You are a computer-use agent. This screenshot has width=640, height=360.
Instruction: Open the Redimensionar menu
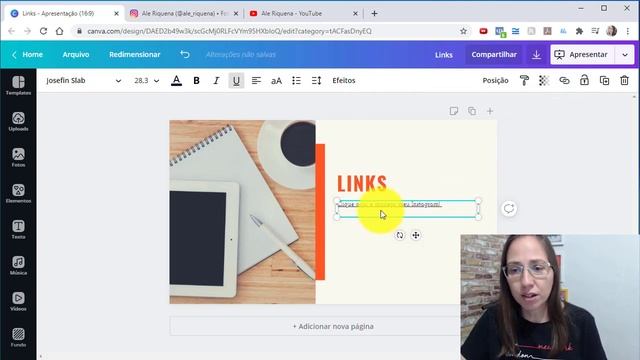click(135, 54)
